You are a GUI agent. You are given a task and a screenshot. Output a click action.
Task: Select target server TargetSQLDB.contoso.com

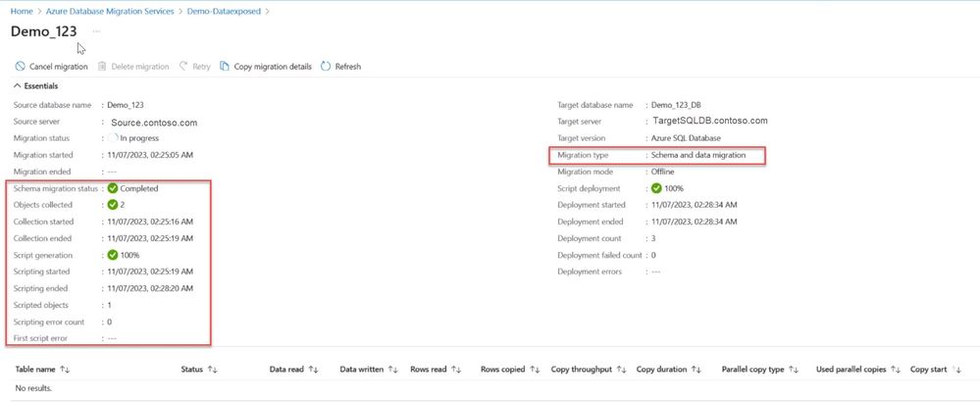coord(710,122)
